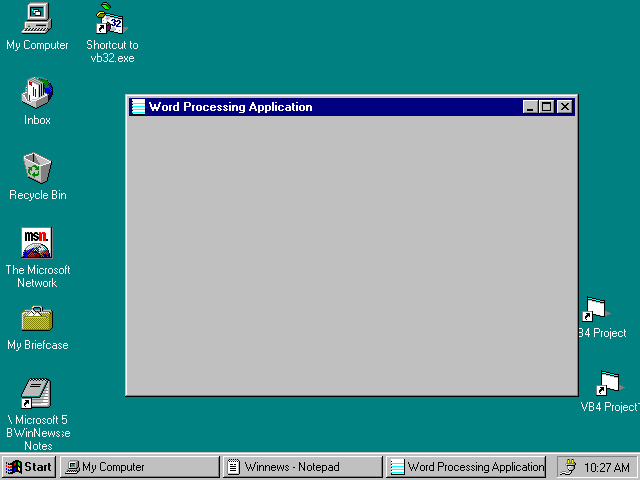The width and height of the screenshot is (640, 480).
Task: Click the WinNews Notes notepad shortcut
Action: (x=37, y=393)
